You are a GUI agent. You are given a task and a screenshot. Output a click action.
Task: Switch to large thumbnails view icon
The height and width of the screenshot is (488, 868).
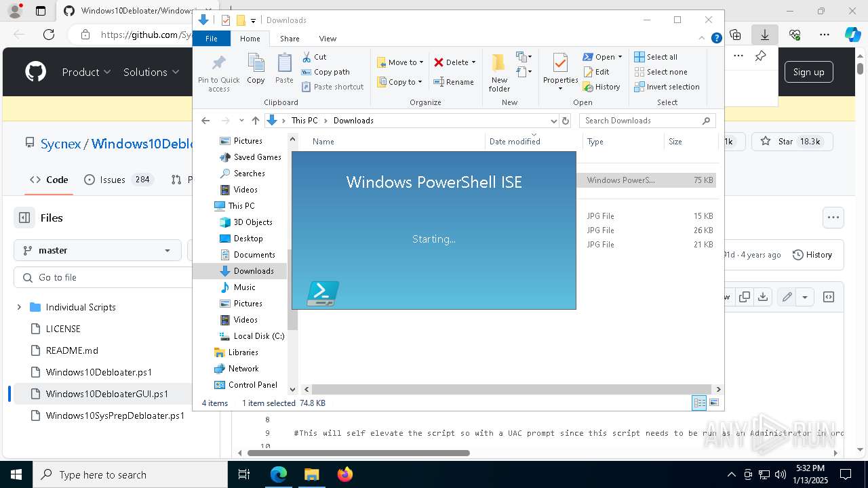coord(713,403)
